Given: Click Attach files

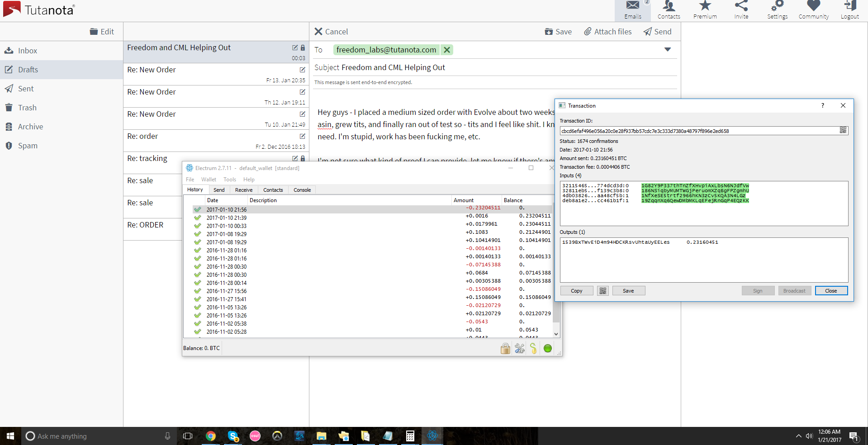Looking at the screenshot, I should [x=607, y=32].
